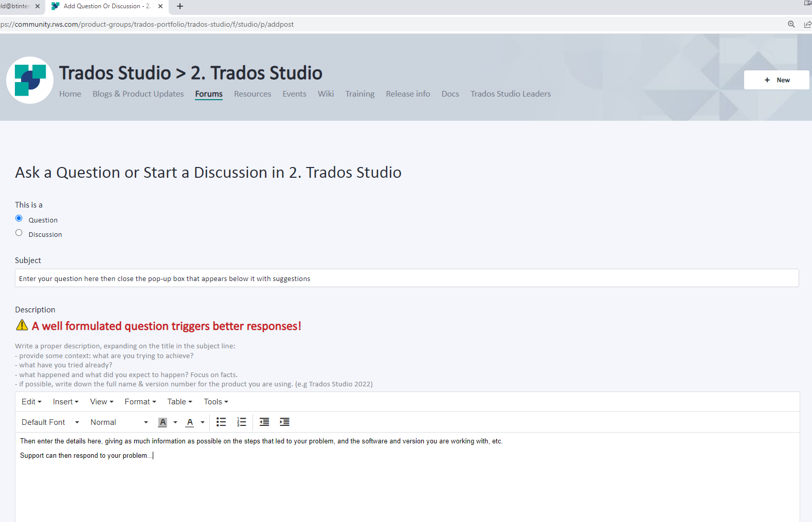Viewport: 812px width, 522px height.
Task: Open the Table menu in editor
Action: (x=179, y=402)
